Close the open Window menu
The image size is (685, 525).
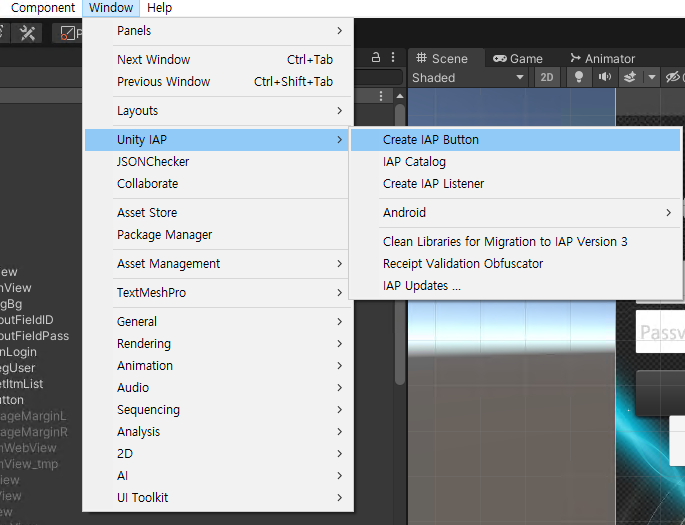(x=111, y=8)
